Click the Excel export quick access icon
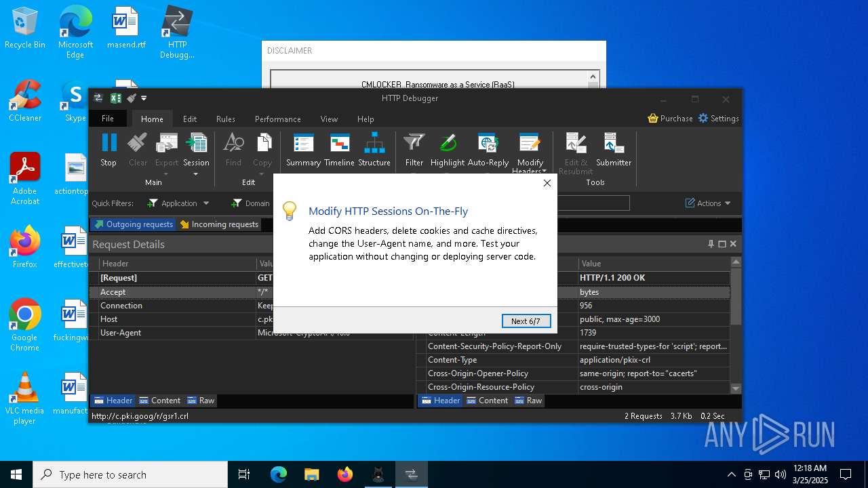This screenshot has width=868, height=488. [x=116, y=98]
